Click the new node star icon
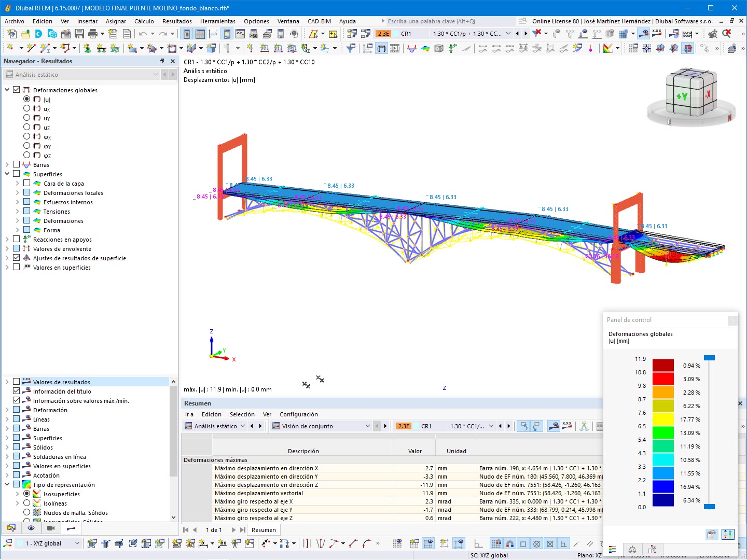The width and height of the screenshot is (747, 560). 10,48
